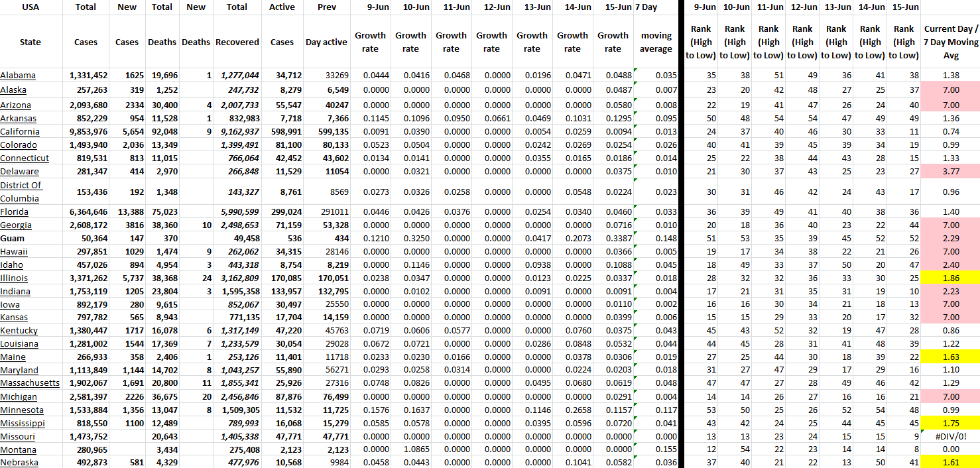Open the Alabama state link
Viewport: 980px width, 468px height.
[18, 76]
